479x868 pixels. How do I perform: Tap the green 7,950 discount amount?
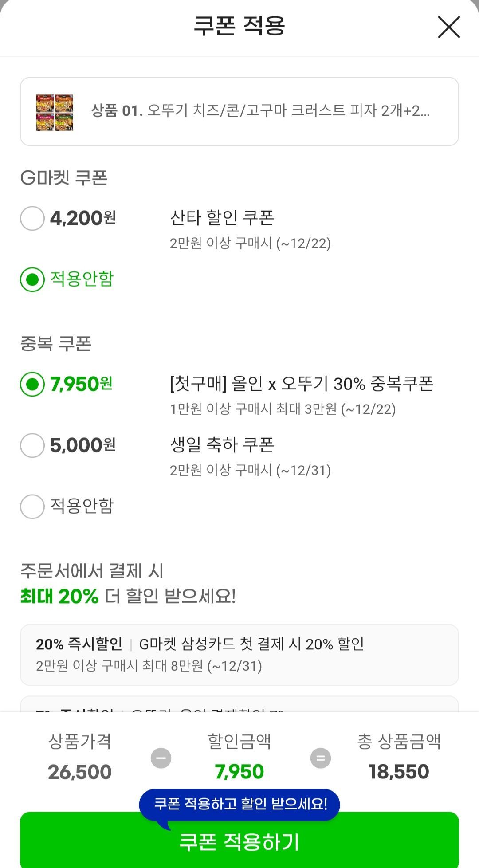pos(239,772)
